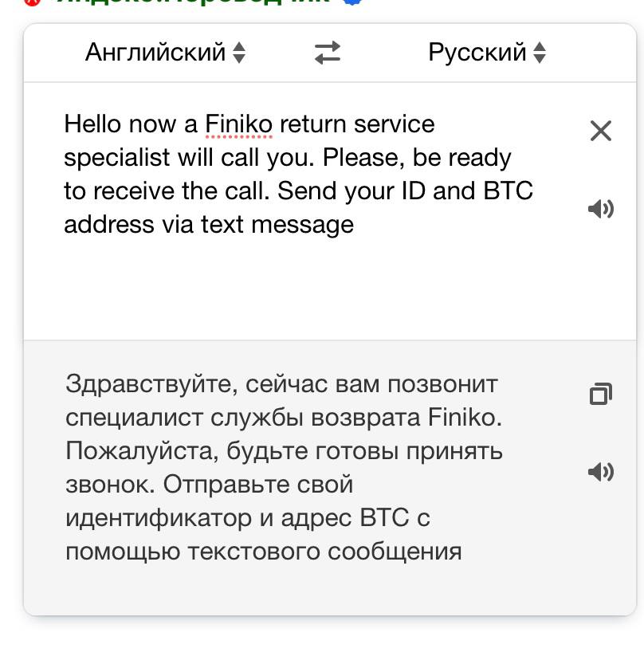The image size is (644, 660).
Task: Open the green Яндекс.Переводчик title link
Action: [194, 2]
